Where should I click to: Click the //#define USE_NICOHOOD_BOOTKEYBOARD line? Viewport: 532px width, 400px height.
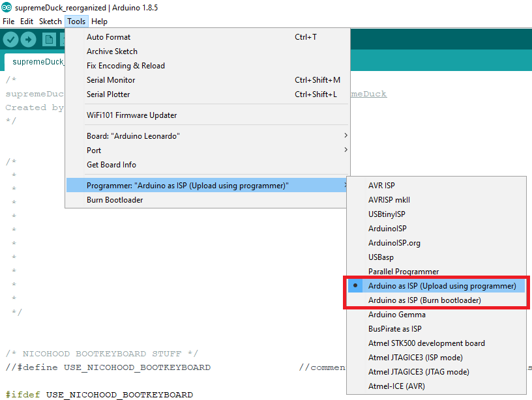[x=108, y=367]
